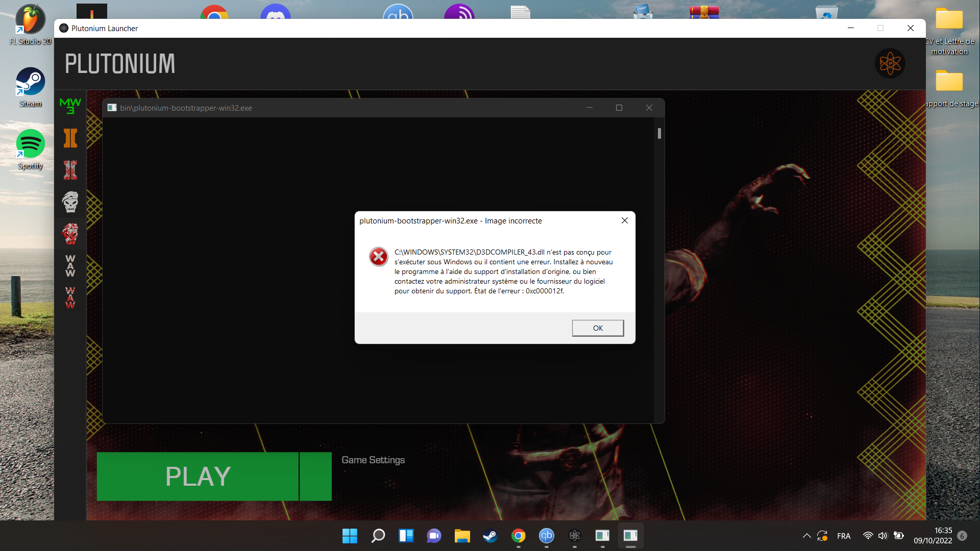This screenshot has height=551, width=980.
Task: Open the dropdown section beside PLAY
Action: 315,476
